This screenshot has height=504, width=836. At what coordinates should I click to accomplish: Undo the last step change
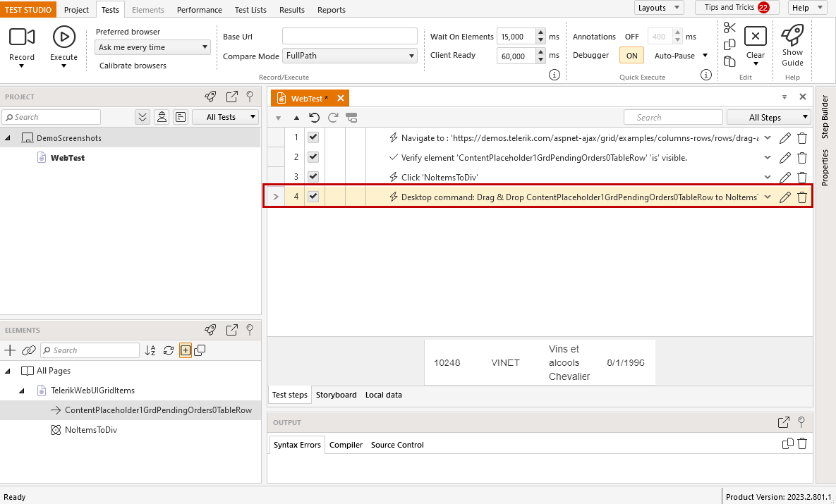314,117
